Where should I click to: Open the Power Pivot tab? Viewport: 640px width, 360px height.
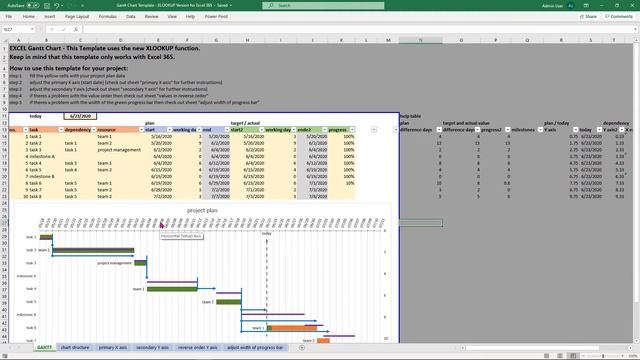tap(216, 16)
